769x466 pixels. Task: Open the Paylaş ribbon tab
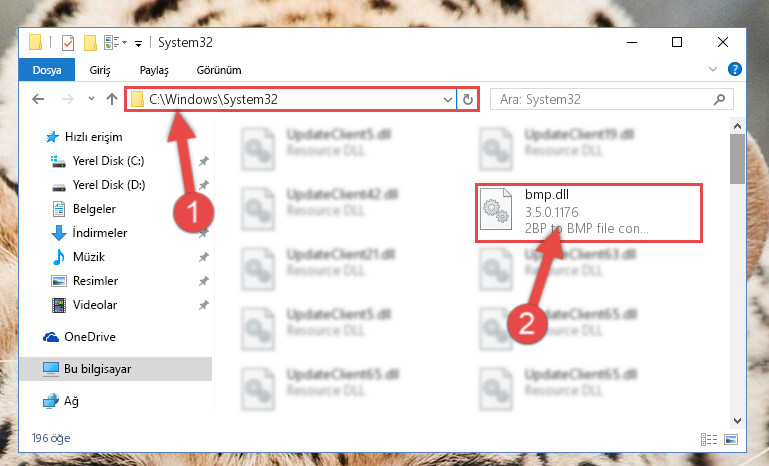154,70
